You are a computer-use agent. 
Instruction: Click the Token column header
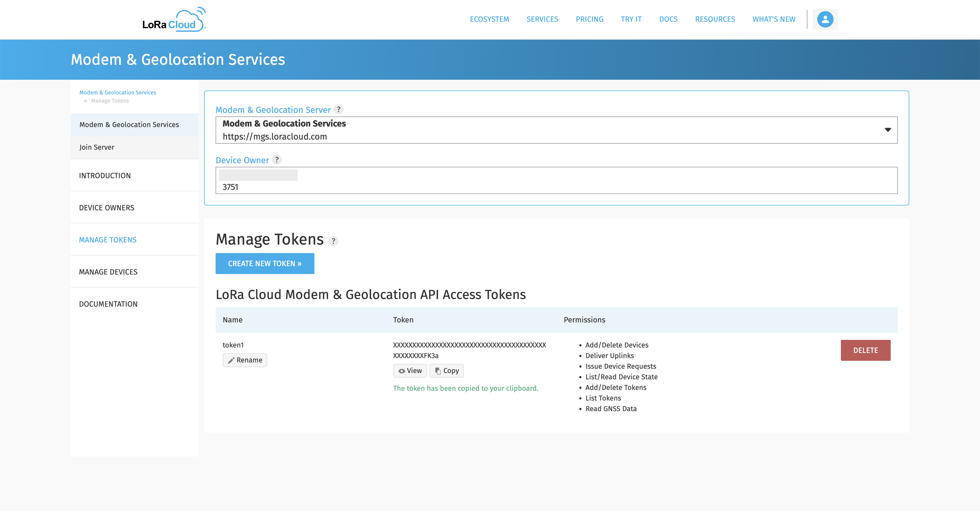click(x=403, y=320)
